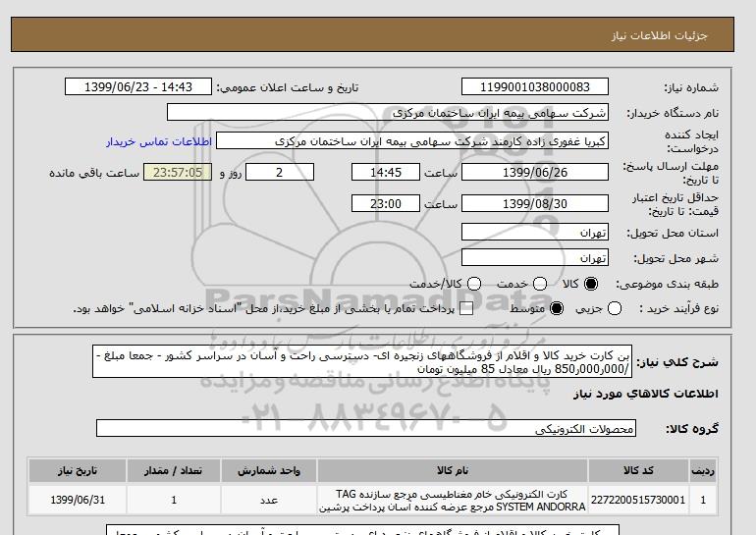Select the کالا/خدمت radio button
Screen dimensions: 756x535
[474, 284]
